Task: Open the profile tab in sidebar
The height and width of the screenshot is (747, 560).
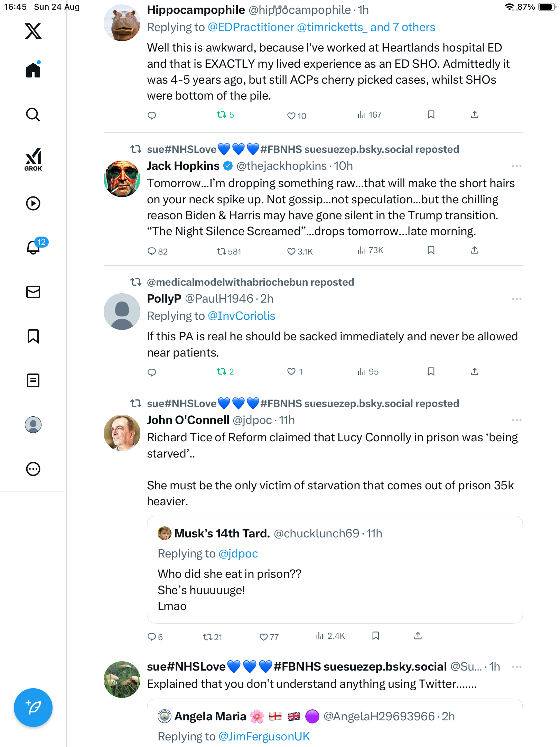Action: pyautogui.click(x=33, y=425)
